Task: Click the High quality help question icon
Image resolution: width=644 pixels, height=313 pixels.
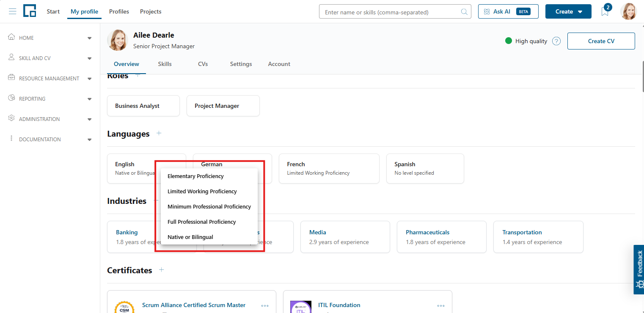Action: pyautogui.click(x=556, y=41)
